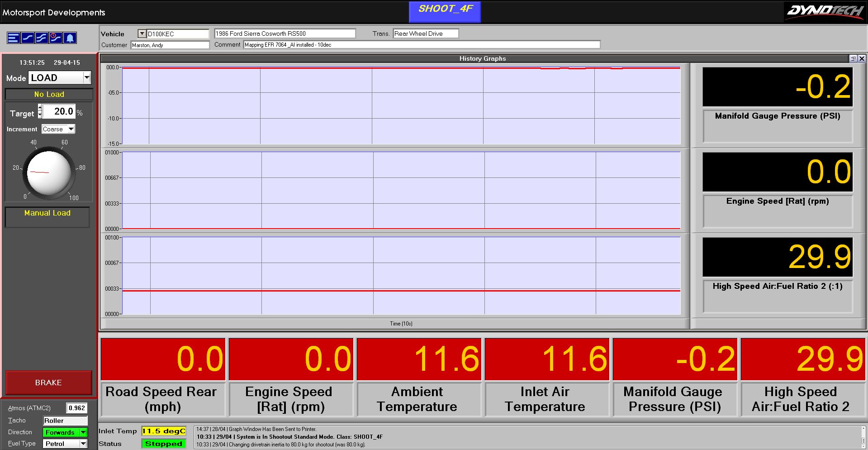Click the Manual Load indicator

(x=47, y=213)
